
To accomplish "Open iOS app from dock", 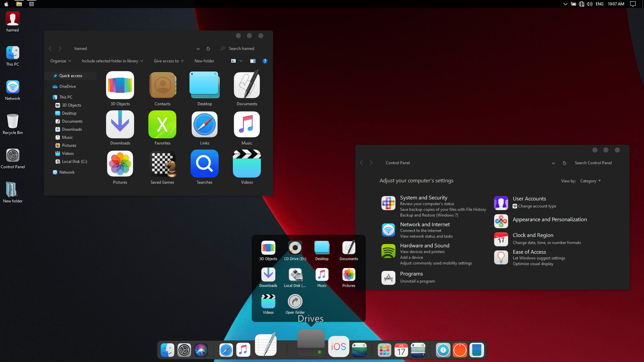I will [338, 350].
